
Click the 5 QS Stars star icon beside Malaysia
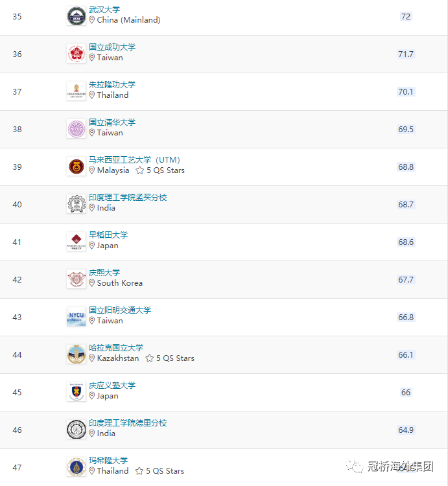tap(140, 170)
